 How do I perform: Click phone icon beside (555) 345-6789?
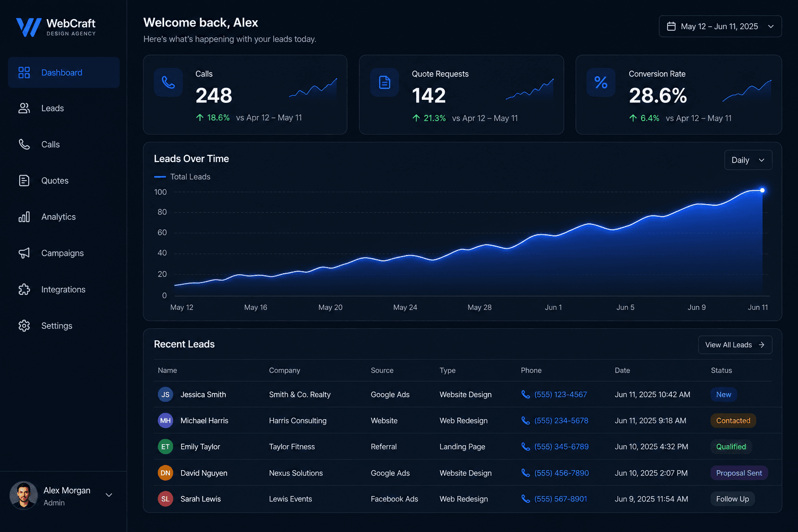click(x=526, y=446)
